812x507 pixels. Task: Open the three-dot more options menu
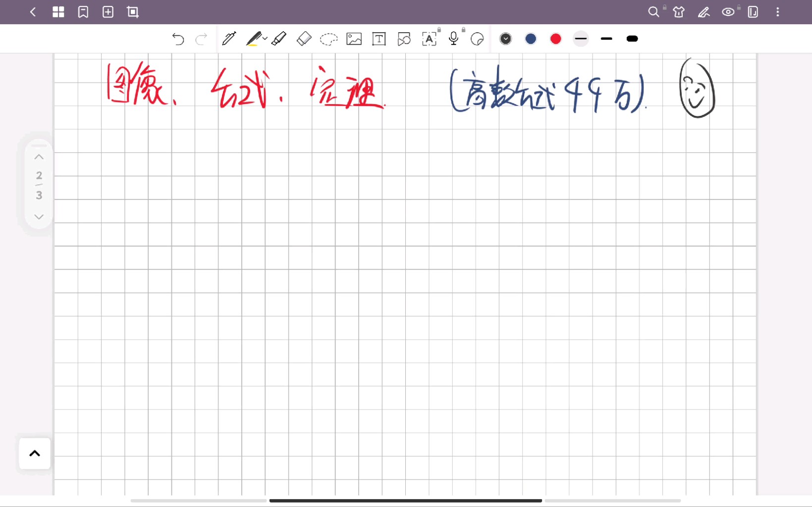coord(778,12)
